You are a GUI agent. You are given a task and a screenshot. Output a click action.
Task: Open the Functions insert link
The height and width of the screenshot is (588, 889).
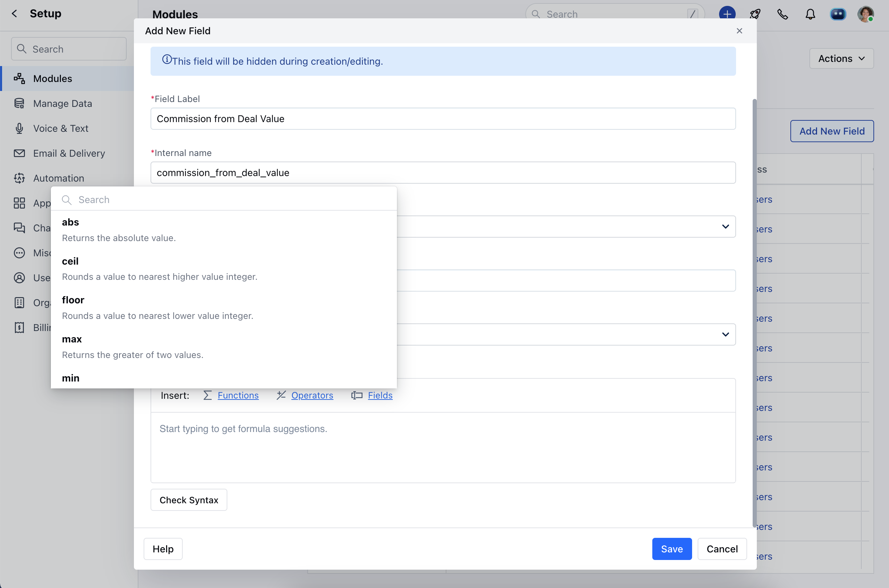238,395
